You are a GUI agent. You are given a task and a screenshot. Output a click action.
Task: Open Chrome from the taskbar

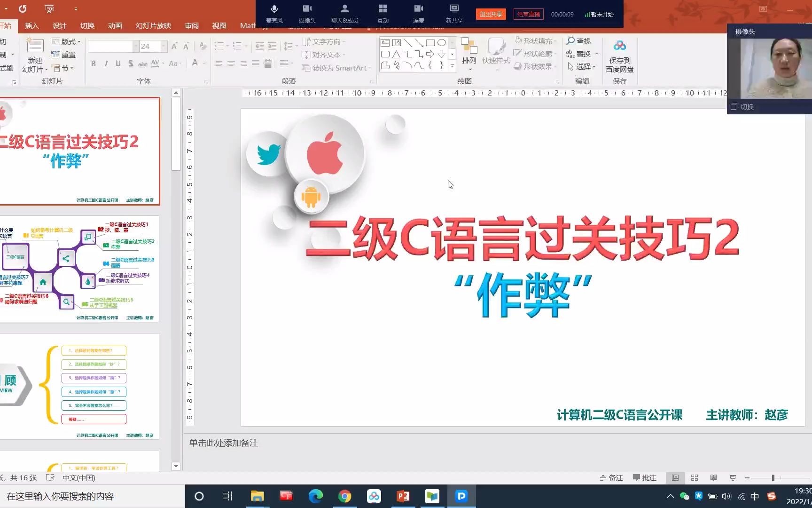pos(344,496)
